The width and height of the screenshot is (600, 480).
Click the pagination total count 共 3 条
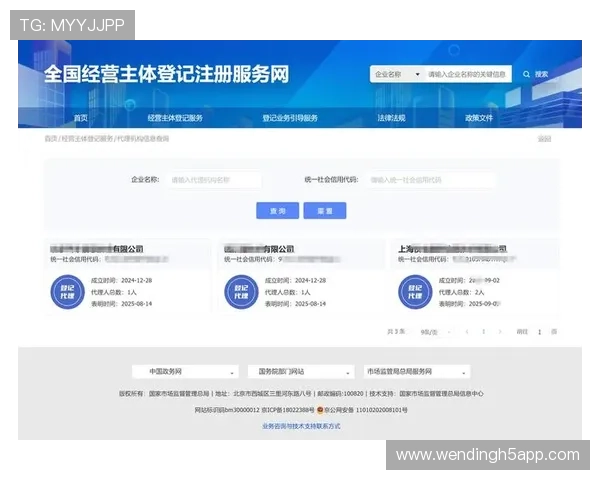[x=396, y=331]
